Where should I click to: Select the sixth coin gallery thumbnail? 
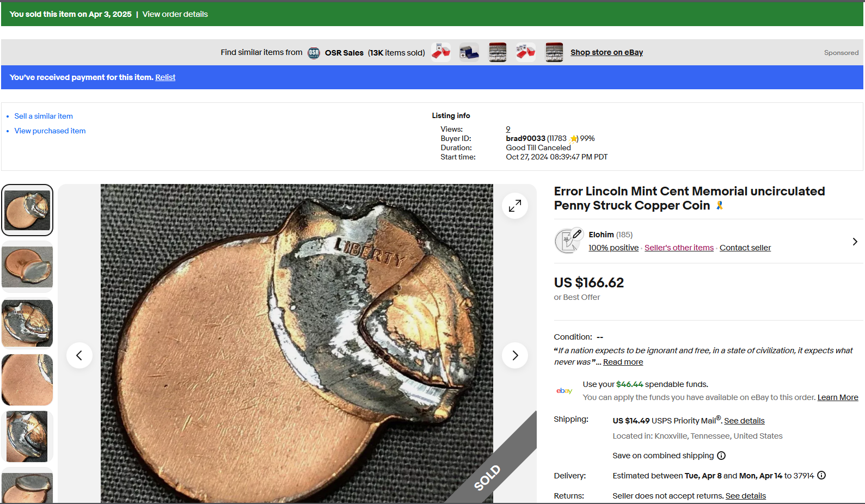click(27, 485)
